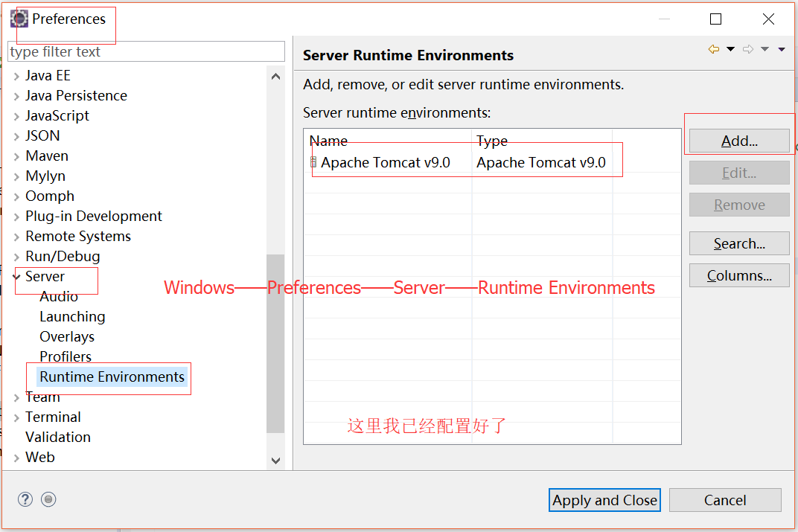The image size is (798, 532).
Task: Select JavaScript in the tree
Action: pos(57,115)
